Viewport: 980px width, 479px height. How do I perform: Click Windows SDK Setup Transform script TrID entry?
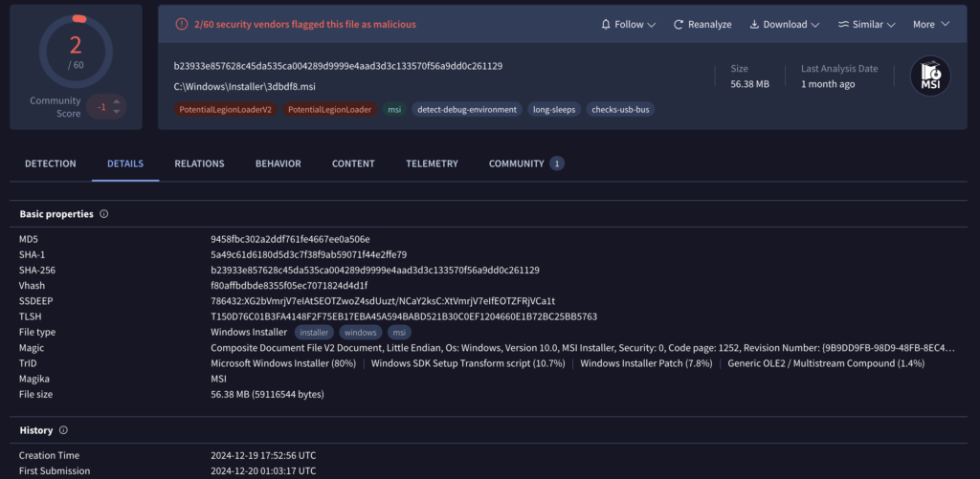(468, 363)
